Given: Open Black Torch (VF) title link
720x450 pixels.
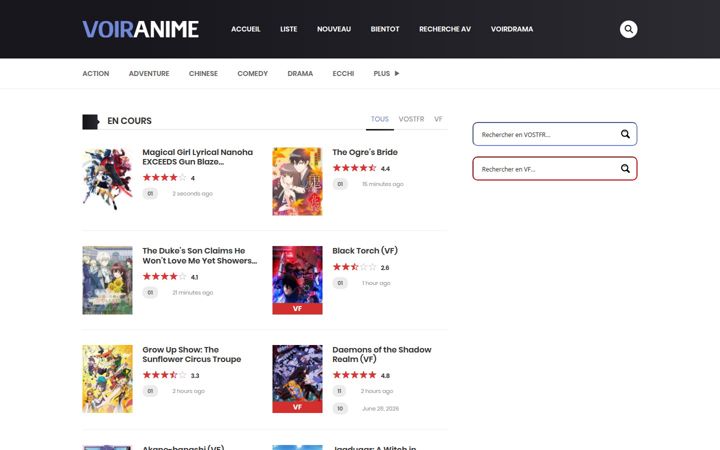Looking at the screenshot, I should pyautogui.click(x=365, y=251).
